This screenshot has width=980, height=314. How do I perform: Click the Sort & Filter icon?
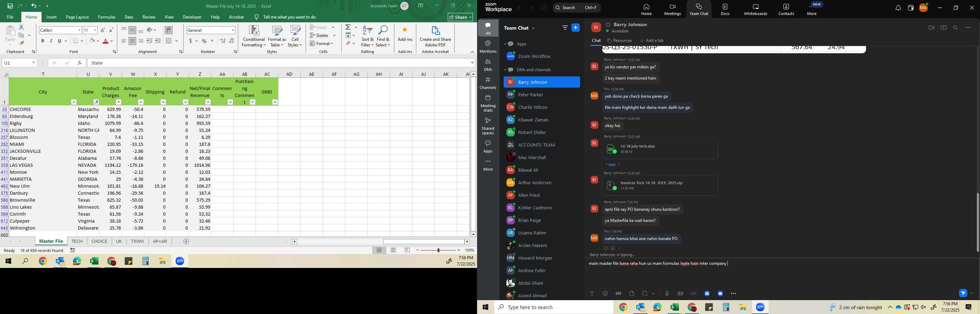(x=367, y=31)
